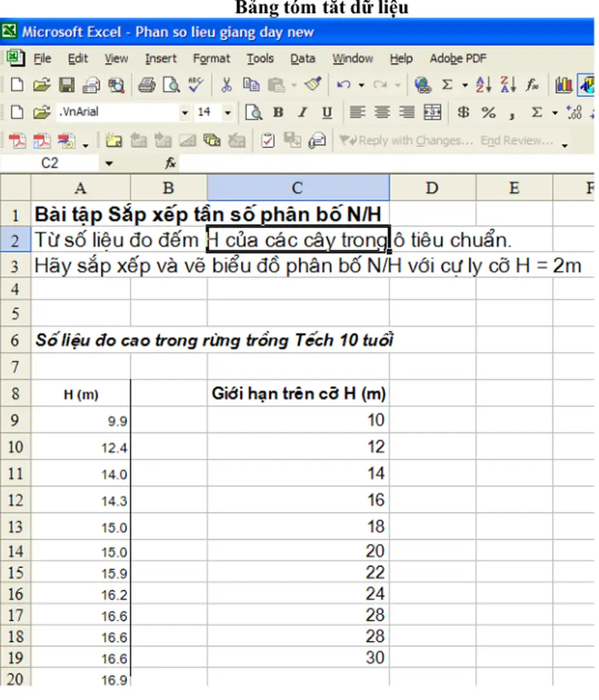Click the Merge and Center icon
599x700 pixels.
point(432,112)
